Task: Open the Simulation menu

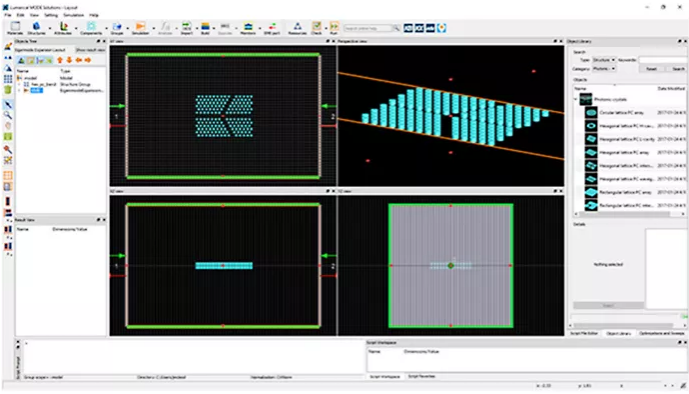Action: 73,15
